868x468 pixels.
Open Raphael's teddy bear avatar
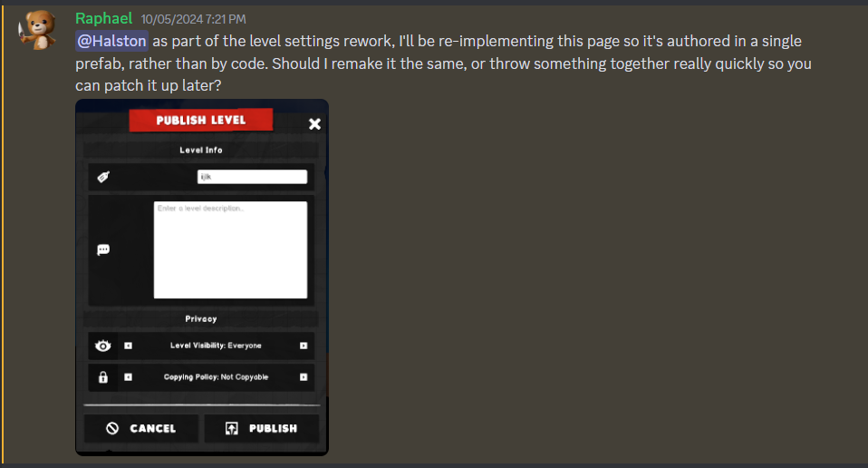pos(38,29)
